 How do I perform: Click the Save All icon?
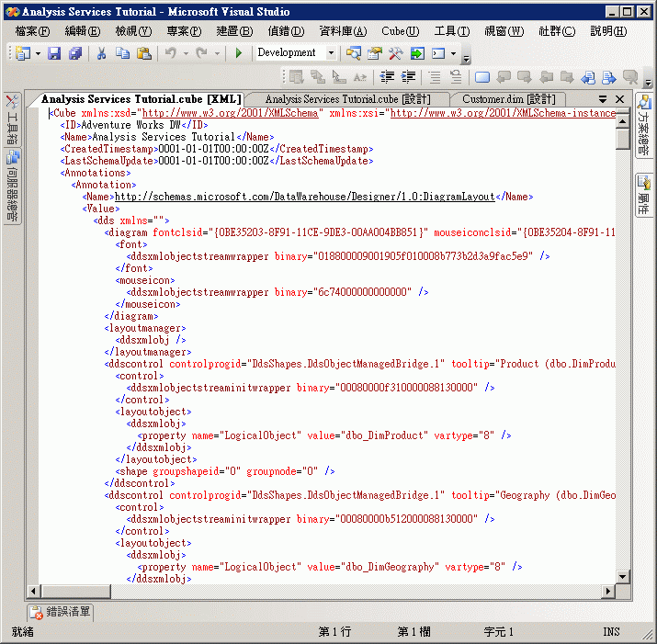75,53
